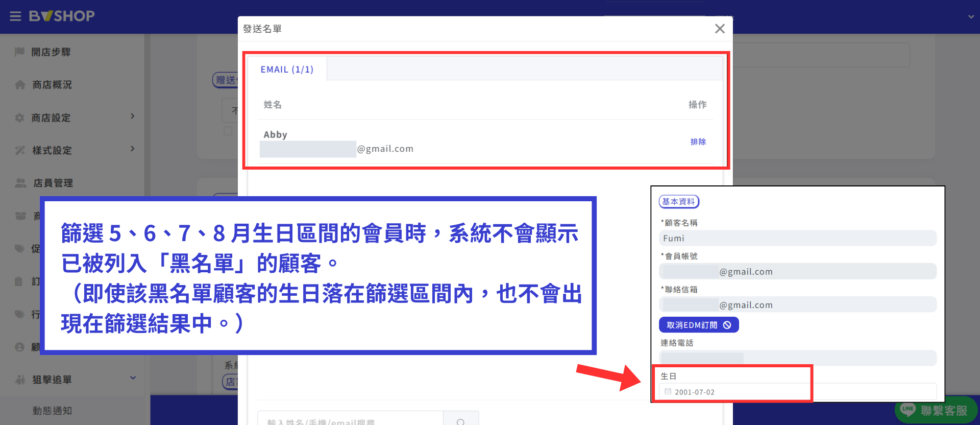Collapse the 狙擊追單 submenu chevron

pyautogui.click(x=133, y=378)
